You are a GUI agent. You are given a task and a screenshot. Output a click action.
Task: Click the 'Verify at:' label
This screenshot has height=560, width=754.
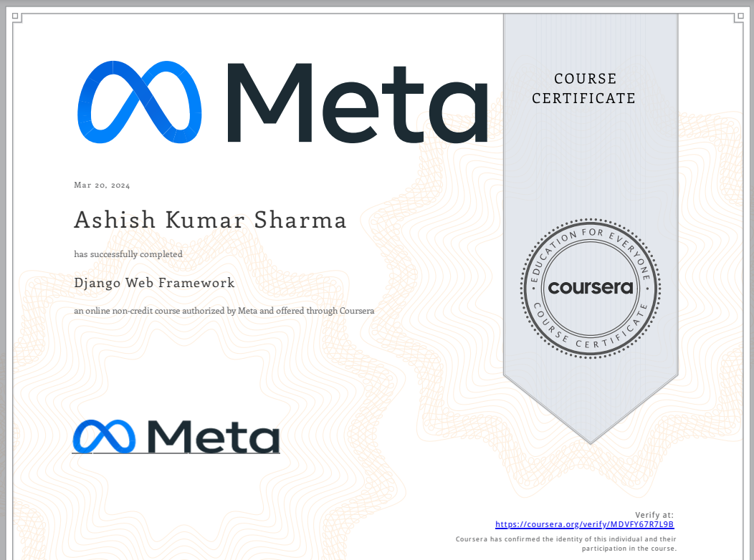tap(654, 515)
